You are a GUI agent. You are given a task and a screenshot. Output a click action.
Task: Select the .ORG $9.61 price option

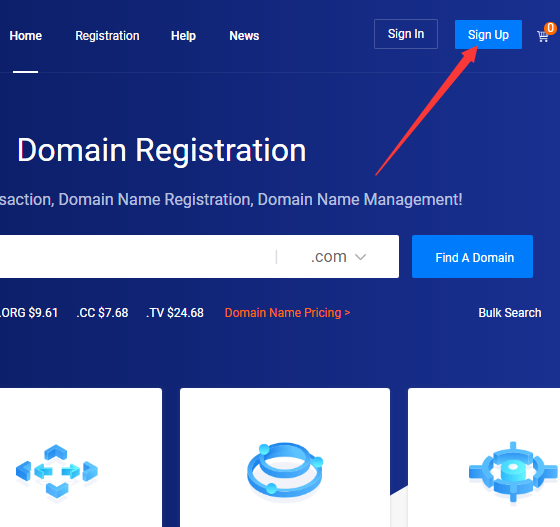pyautogui.click(x=29, y=313)
